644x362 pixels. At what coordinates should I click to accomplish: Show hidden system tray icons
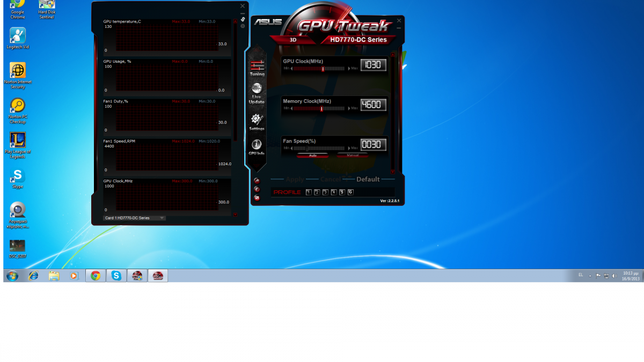(x=590, y=276)
